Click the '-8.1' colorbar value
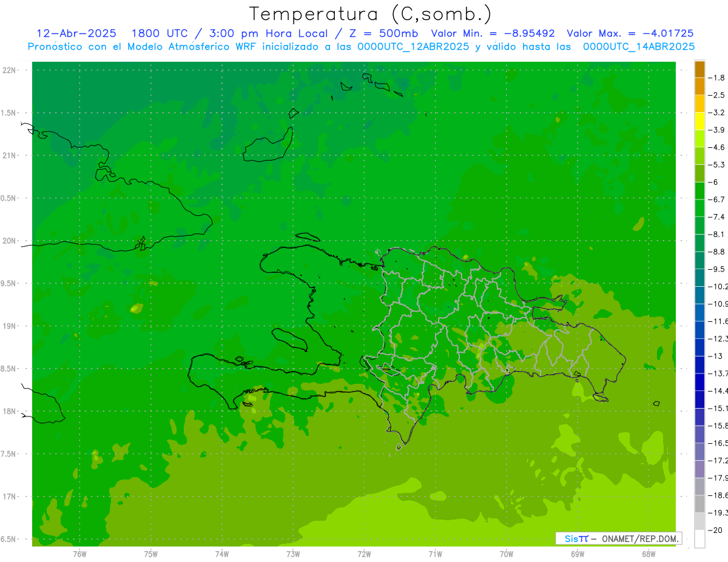The image size is (728, 562). [716, 234]
